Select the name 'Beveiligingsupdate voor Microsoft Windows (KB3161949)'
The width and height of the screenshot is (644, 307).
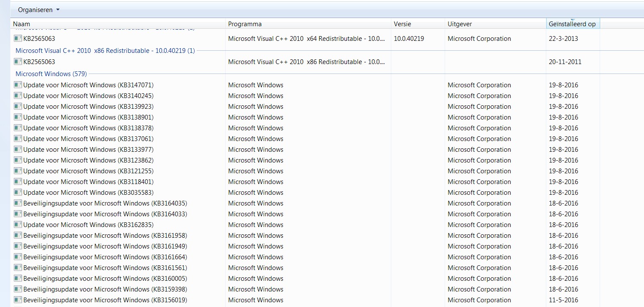click(105, 246)
